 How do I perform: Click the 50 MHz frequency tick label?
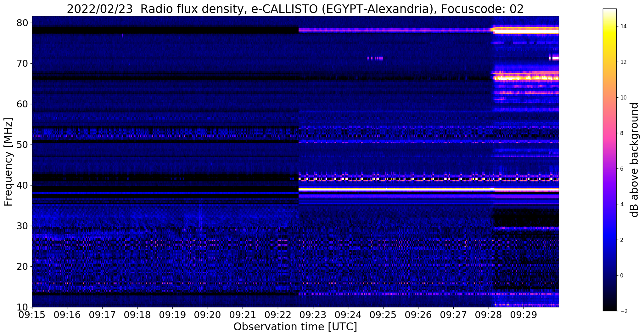coord(23,145)
